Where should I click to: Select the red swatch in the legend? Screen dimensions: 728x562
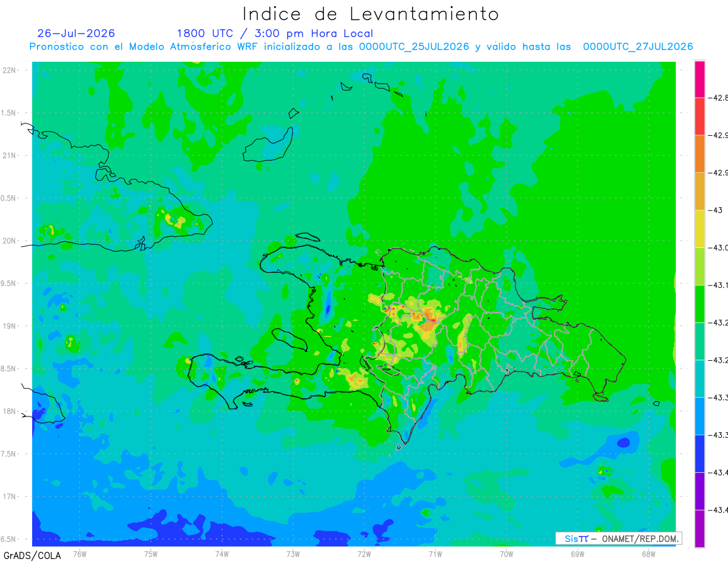pos(699,116)
